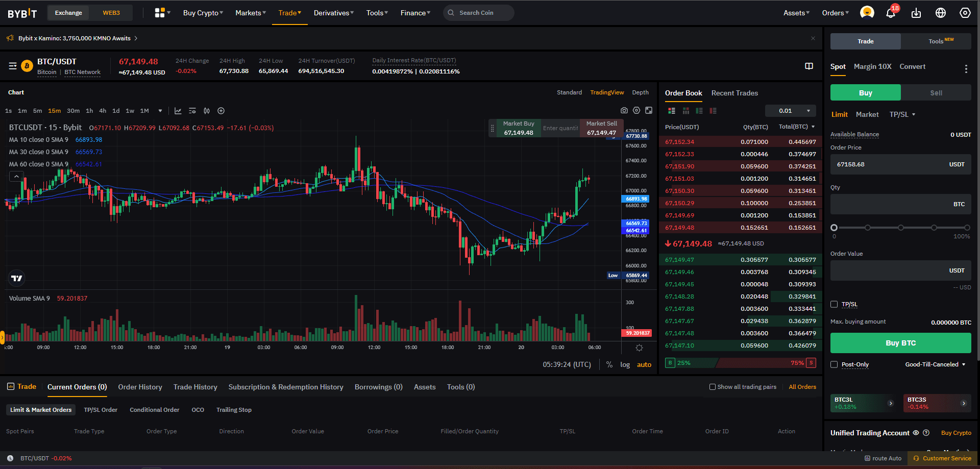Viewport: 980px width, 469px height.
Task: Take a chart snapshot camera icon
Action: (x=624, y=110)
